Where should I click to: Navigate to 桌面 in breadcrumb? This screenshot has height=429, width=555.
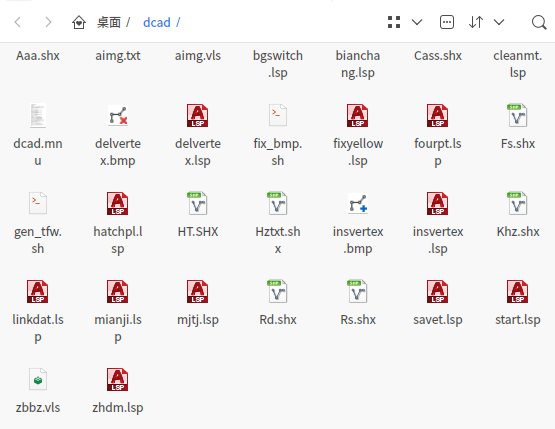[x=109, y=22]
